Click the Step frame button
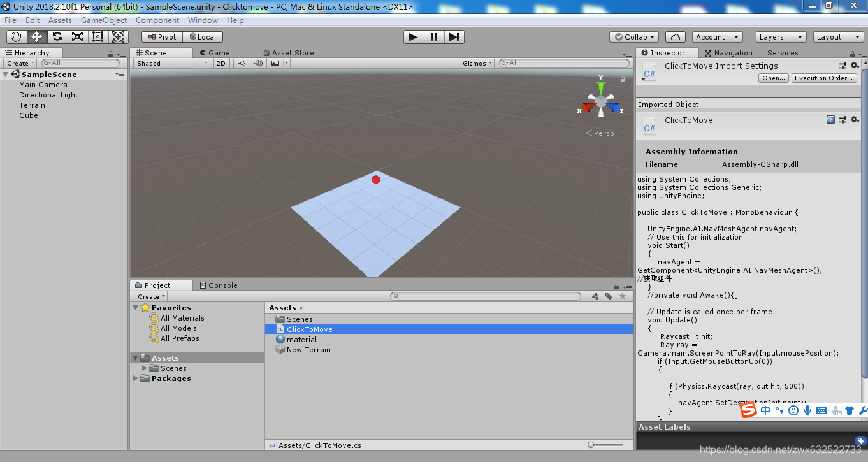 [x=454, y=37]
